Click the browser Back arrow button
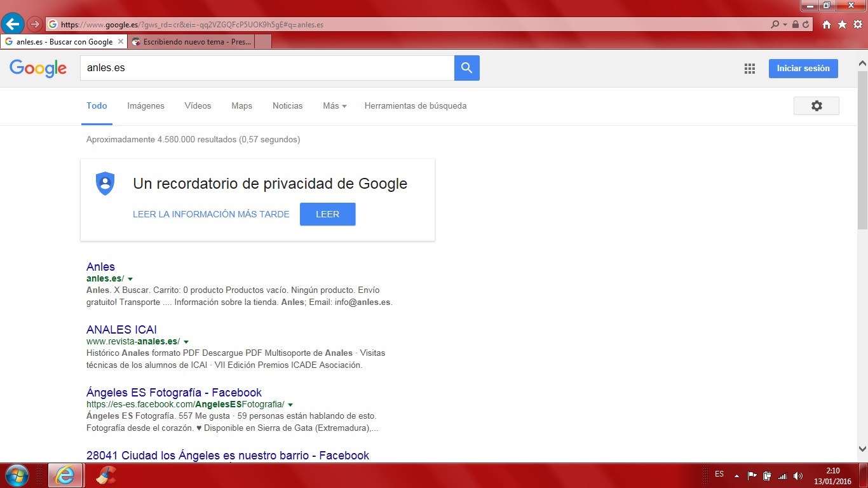 coord(13,24)
